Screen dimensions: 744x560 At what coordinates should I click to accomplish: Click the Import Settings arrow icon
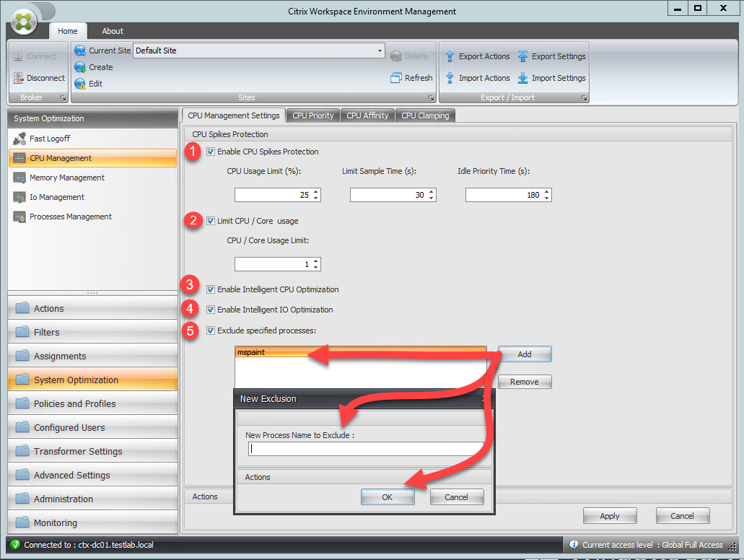tap(522, 78)
